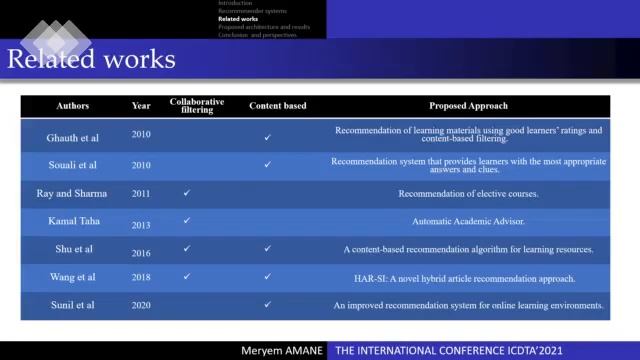Click 'Automatic Academic Advisor.' text
This screenshot has width=640, height=360.
coord(468,221)
